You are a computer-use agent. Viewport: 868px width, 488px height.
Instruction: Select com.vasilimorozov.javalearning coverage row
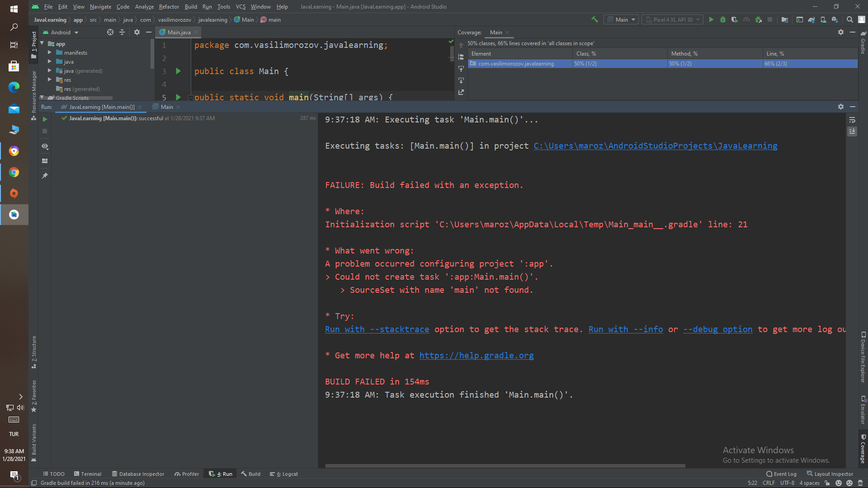[663, 64]
